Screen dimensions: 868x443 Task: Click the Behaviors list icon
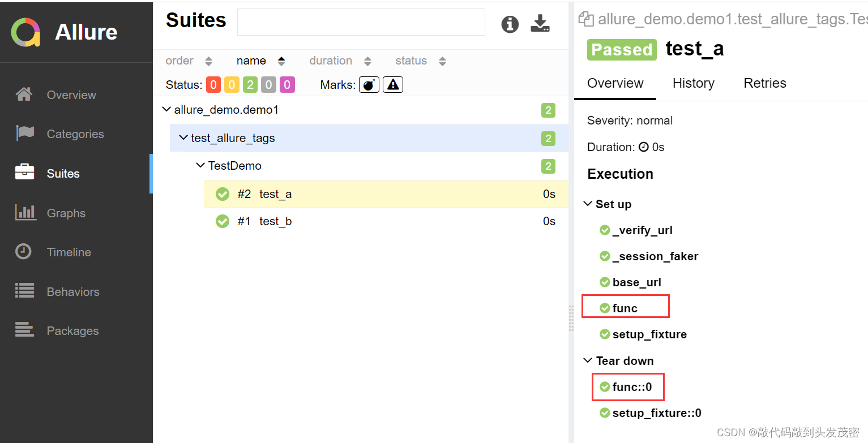pos(24,291)
